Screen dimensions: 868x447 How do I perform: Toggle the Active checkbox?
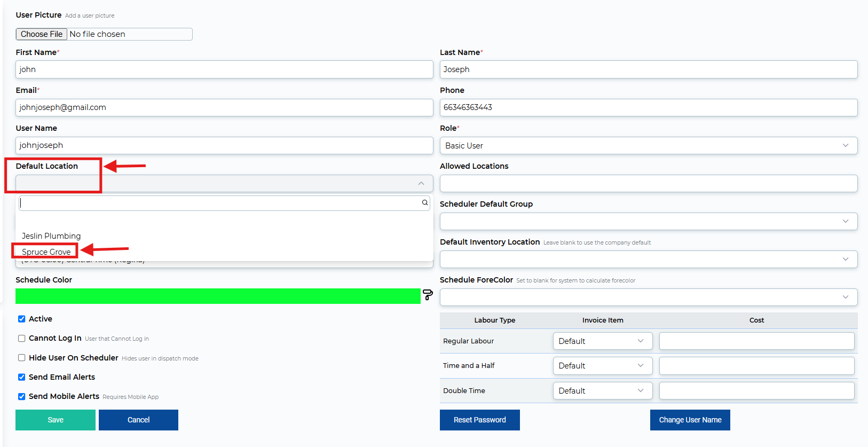(x=22, y=319)
